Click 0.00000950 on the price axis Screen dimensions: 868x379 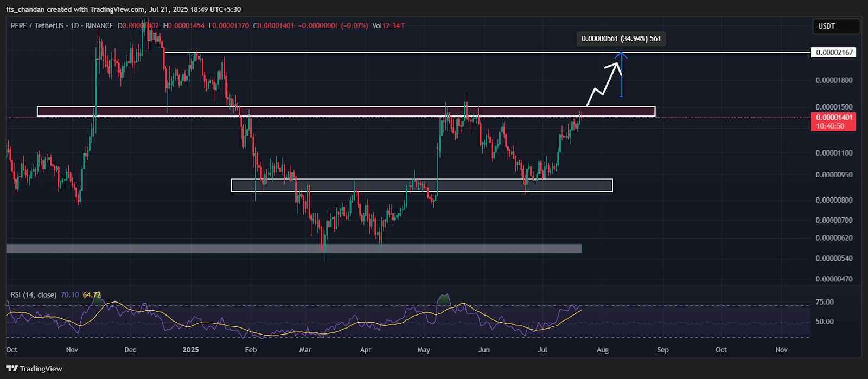(834, 175)
